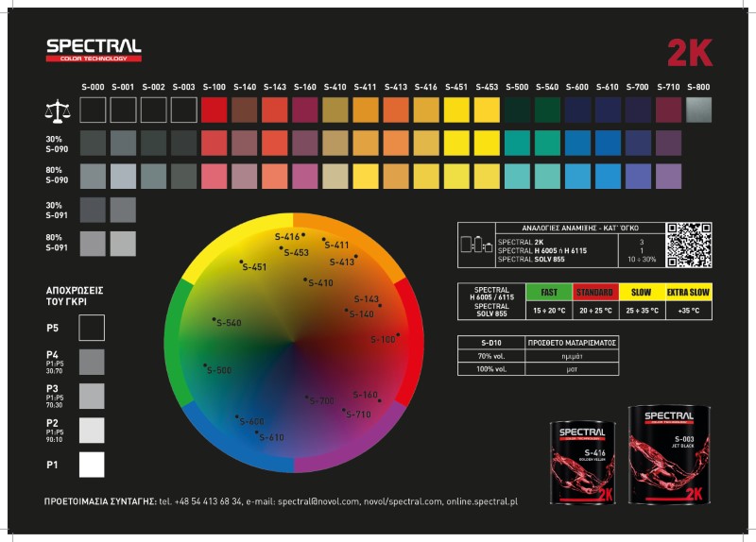Select the S-100 pure red swatch
Screen dimensions: 756x542
pos(215,110)
